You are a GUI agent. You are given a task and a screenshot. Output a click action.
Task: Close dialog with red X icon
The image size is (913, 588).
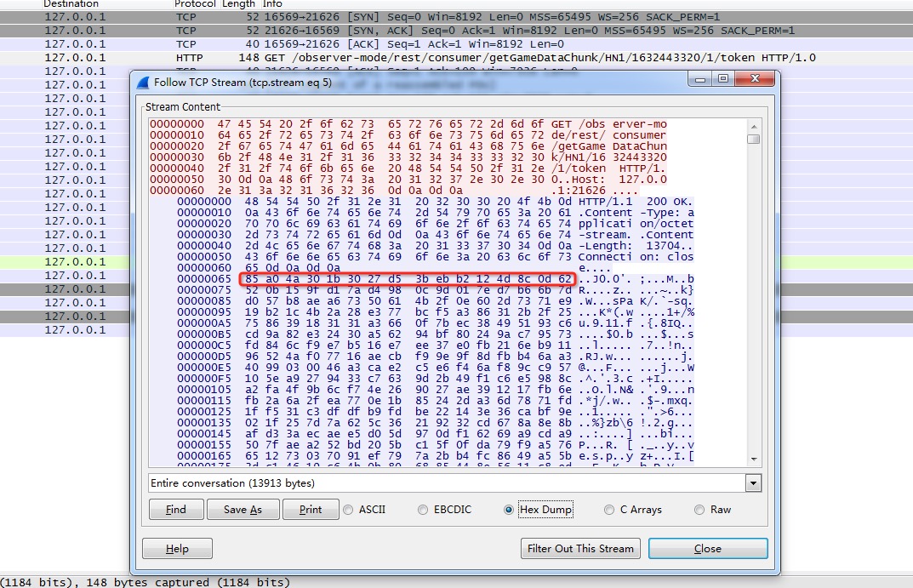(755, 78)
